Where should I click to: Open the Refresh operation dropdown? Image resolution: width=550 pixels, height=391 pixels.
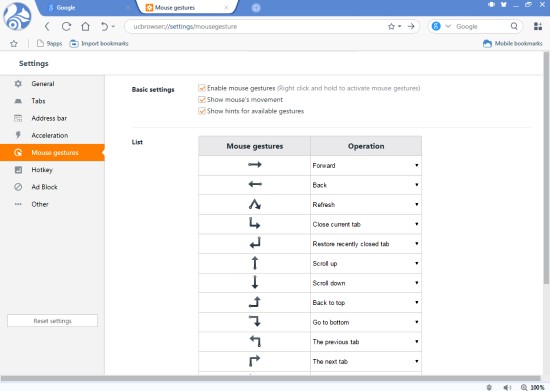[x=366, y=205]
